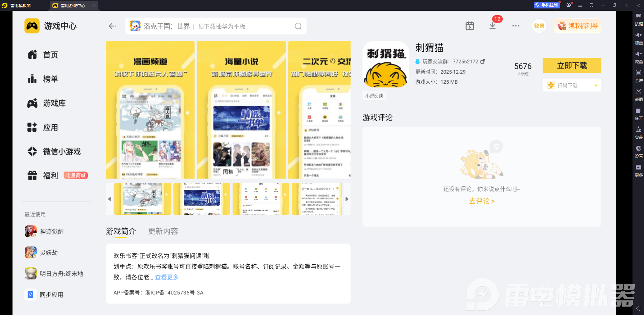644x315 pixels.
Task: Click the 登录 login button
Action: (x=539, y=26)
